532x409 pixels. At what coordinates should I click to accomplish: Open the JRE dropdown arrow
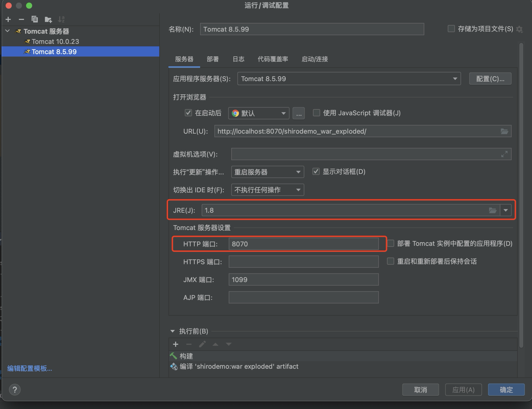pos(506,210)
